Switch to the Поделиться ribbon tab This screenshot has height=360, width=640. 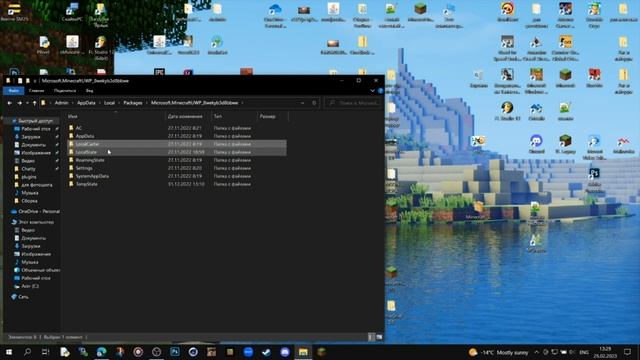coord(65,91)
